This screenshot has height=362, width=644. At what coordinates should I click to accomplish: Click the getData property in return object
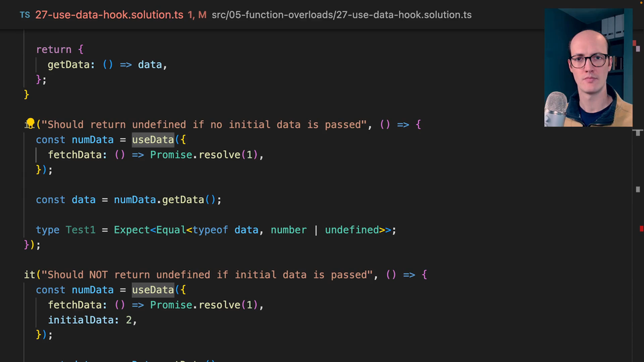pos(71,64)
